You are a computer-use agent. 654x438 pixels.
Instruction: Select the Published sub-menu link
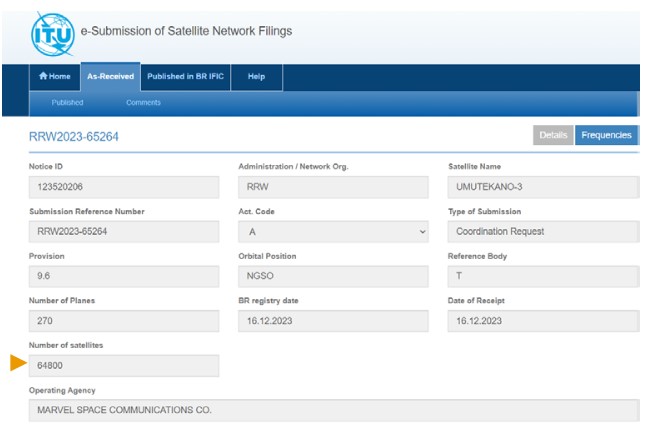[67, 103]
